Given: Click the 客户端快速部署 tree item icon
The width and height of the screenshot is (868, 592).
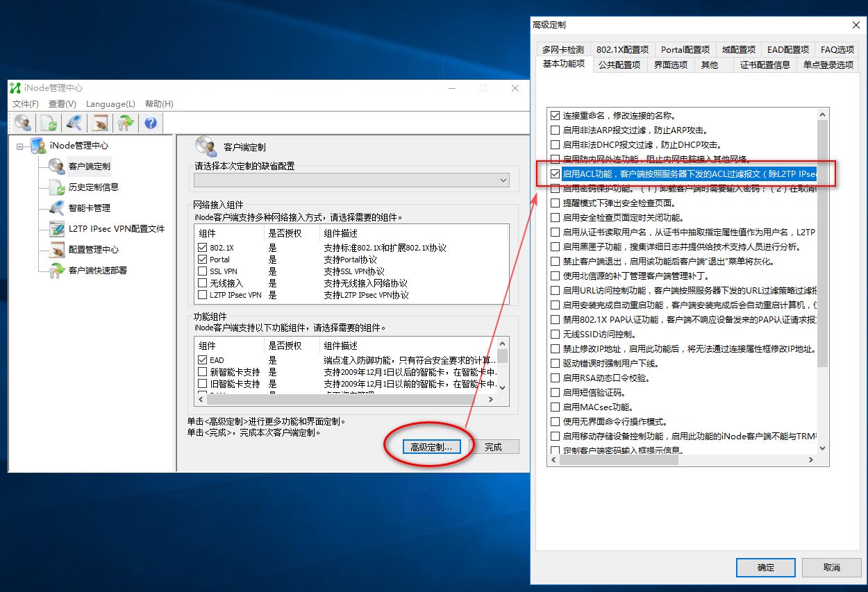Looking at the screenshot, I should coord(57,271).
